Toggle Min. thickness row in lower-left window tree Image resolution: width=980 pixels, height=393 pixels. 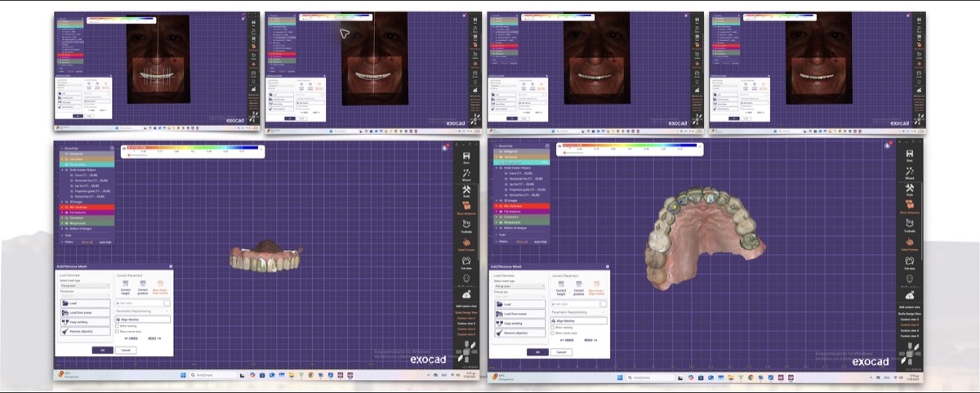coord(87,207)
